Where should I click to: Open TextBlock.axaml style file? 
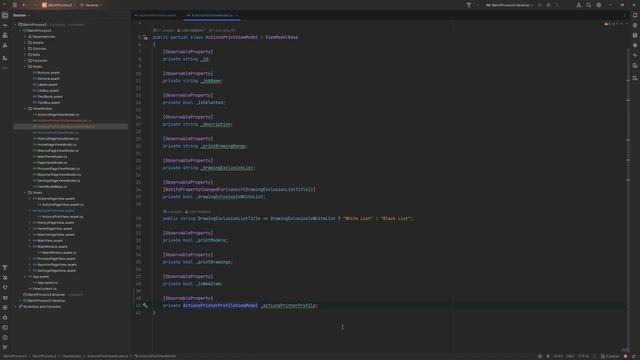(50, 97)
